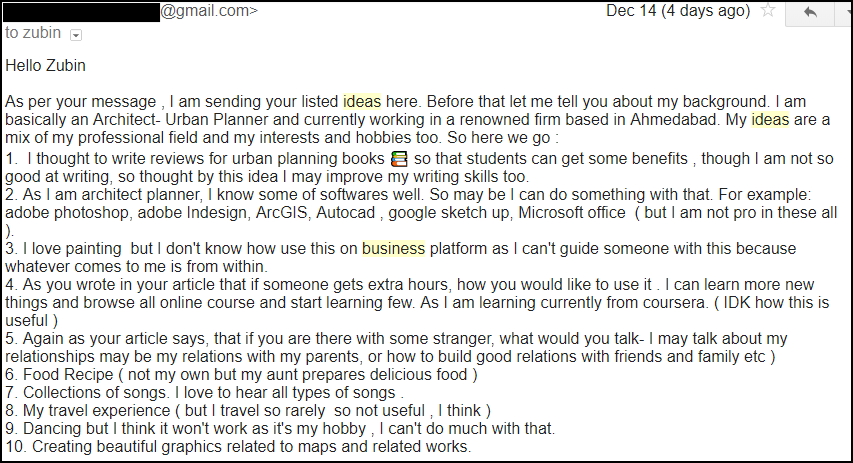Show details dropdown next to 'to zubin'

(76, 35)
